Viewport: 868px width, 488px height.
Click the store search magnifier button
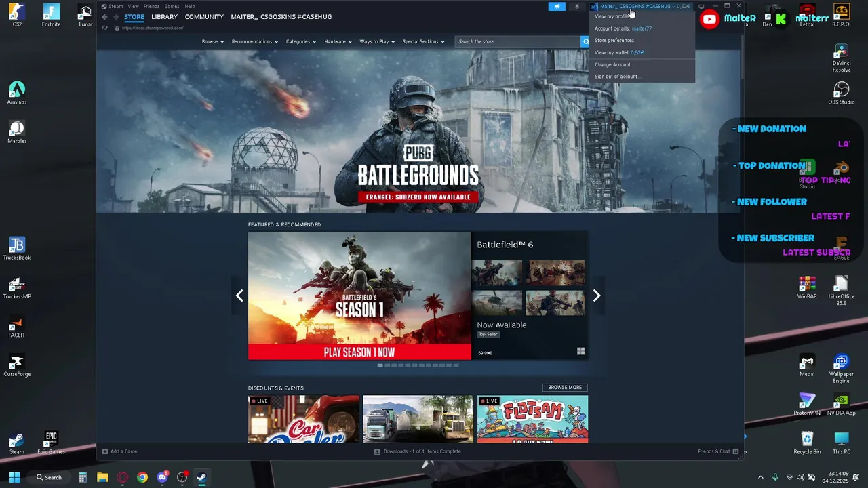[586, 41]
